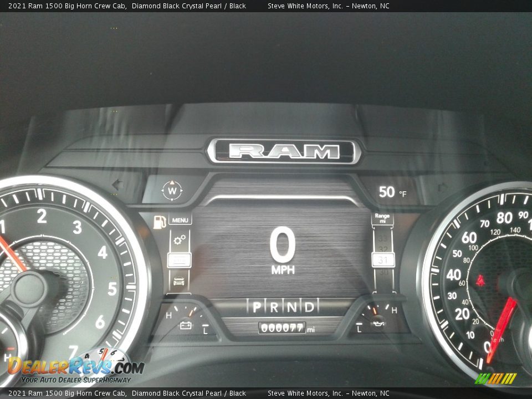The height and width of the screenshot is (399, 532).
Task: Click the 60 mark on the speedometer
Action: (469, 238)
